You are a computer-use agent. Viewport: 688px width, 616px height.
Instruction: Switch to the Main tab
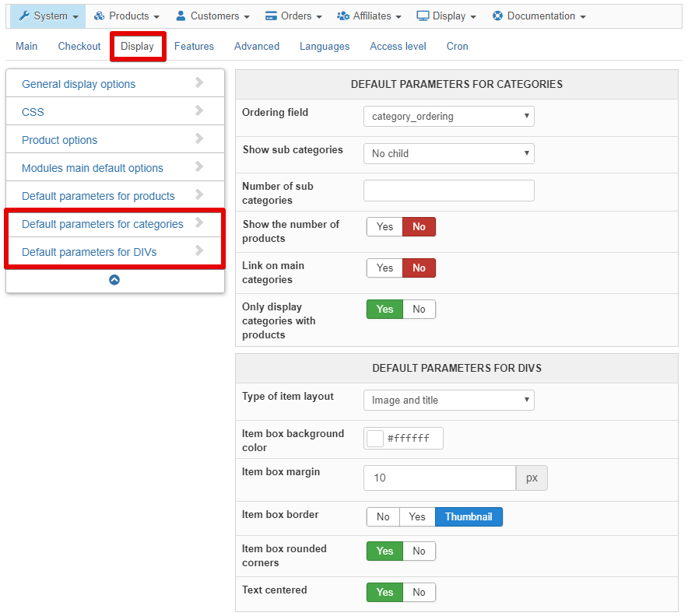tap(26, 47)
